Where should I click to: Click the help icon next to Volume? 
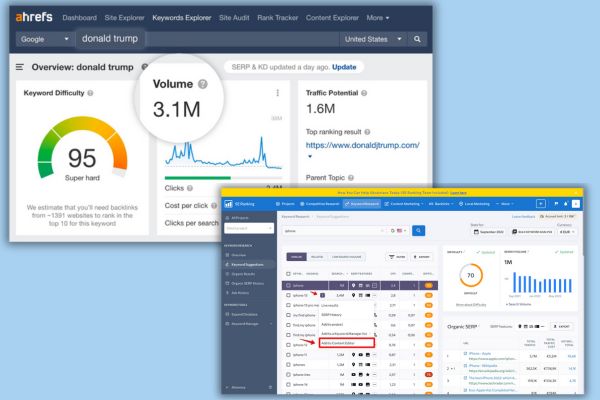[203, 84]
